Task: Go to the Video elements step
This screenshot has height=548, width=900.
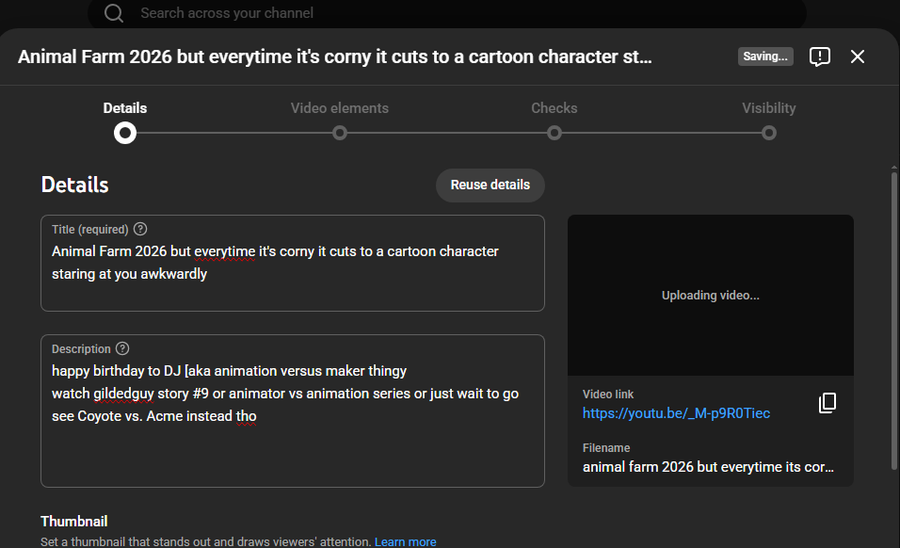Action: (340, 132)
